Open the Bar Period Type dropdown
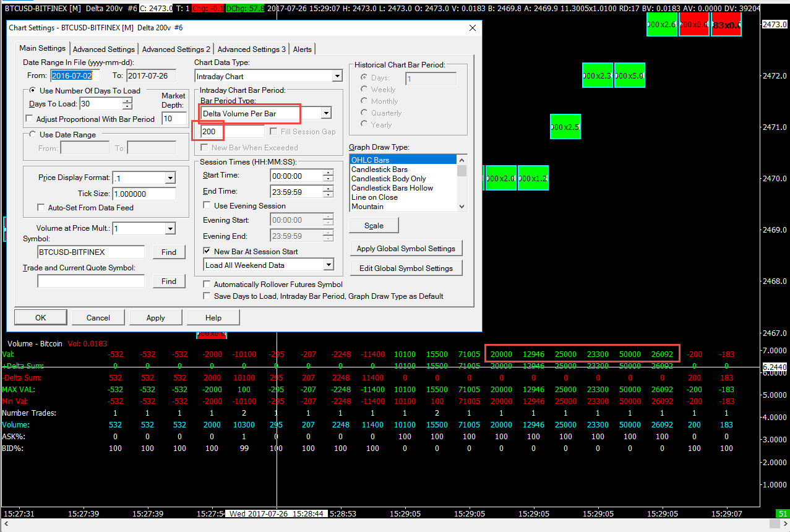Image resolution: width=790 pixels, height=532 pixels. pyautogui.click(x=325, y=113)
